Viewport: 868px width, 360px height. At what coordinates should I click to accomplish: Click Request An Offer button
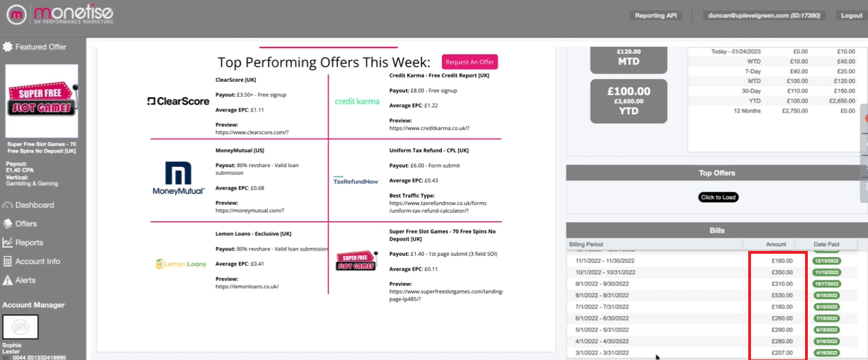pos(470,62)
